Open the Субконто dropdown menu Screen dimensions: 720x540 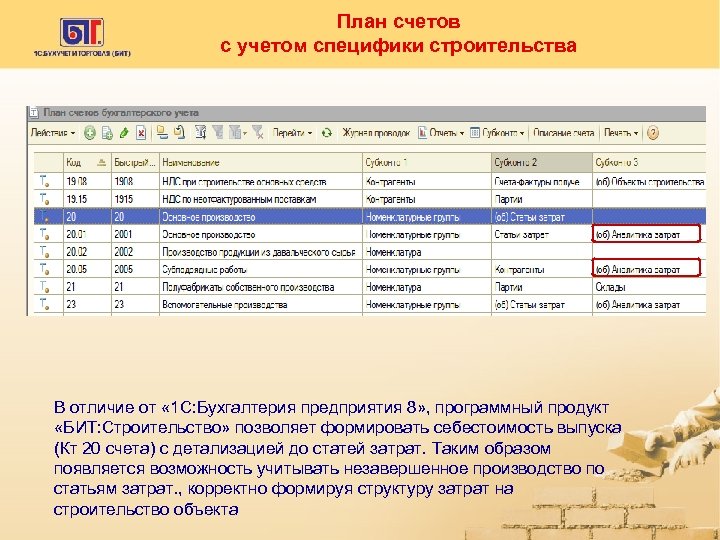pos(497,133)
